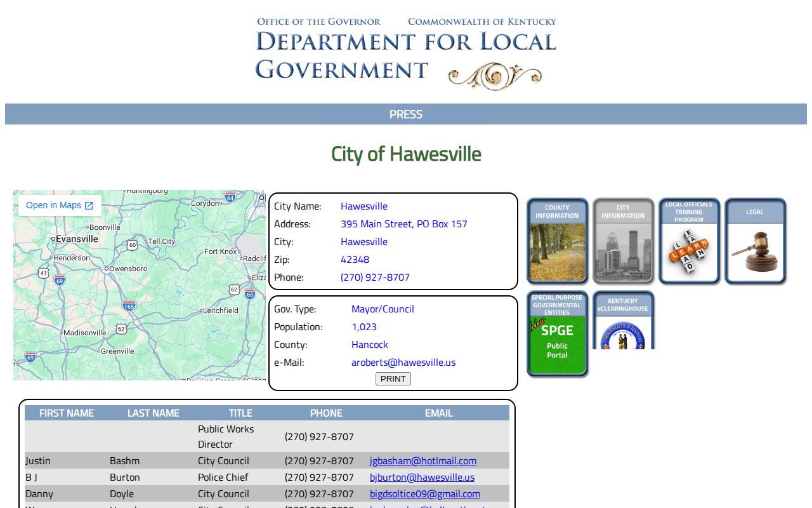This screenshot has height=508, width=812.
Task: Click City Name value Hawesville
Action: pos(364,206)
